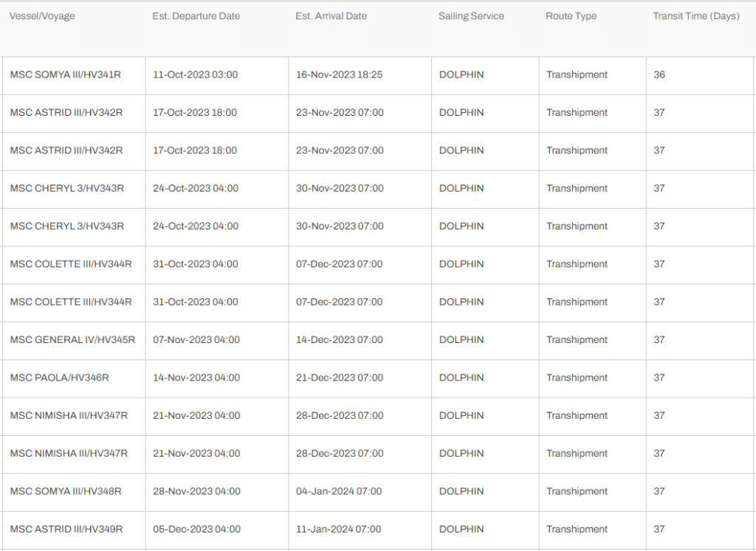
Task: Select the MSC GENERAL IV/HV345R cell
Action: point(73,340)
